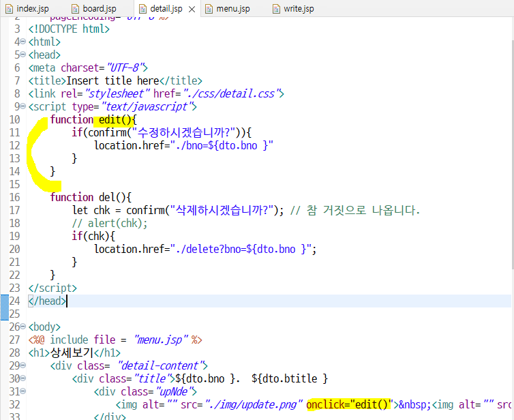The width and height of the screenshot is (514, 420).
Task: Click the ${dto.btitle } expression
Action: click(x=290, y=378)
